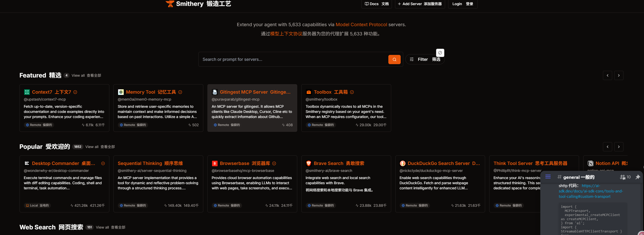Screen dimensions: 644x235
Task: View all Popular servers
Action: (100, 147)
